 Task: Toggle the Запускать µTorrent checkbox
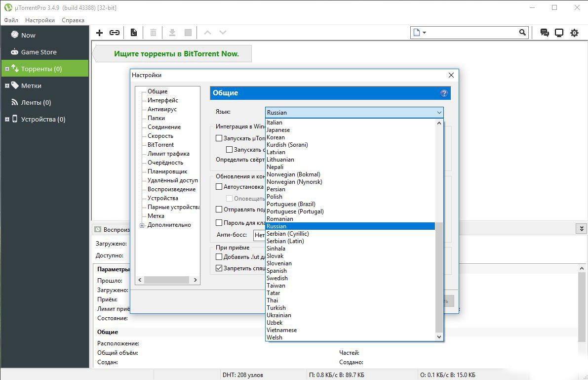[219, 138]
